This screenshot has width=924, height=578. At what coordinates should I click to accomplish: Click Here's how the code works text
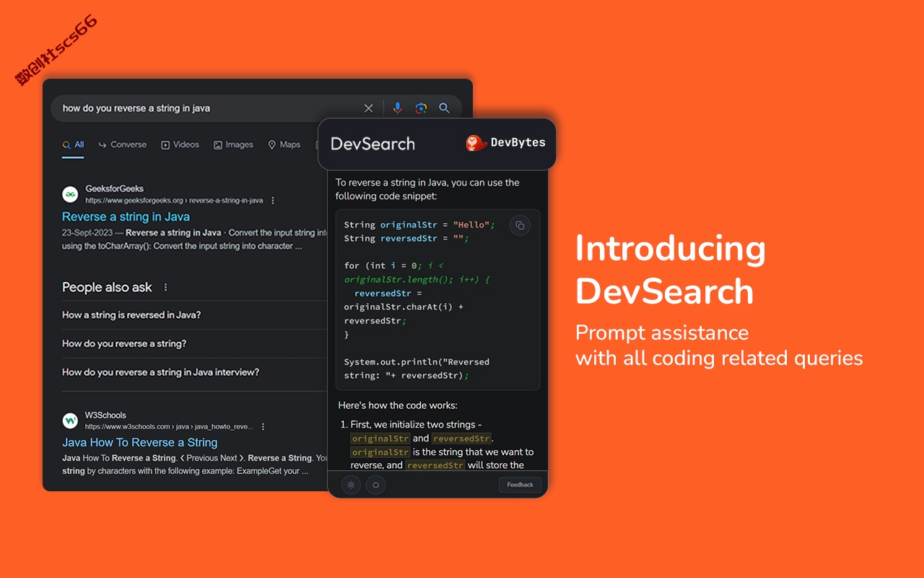click(x=398, y=405)
